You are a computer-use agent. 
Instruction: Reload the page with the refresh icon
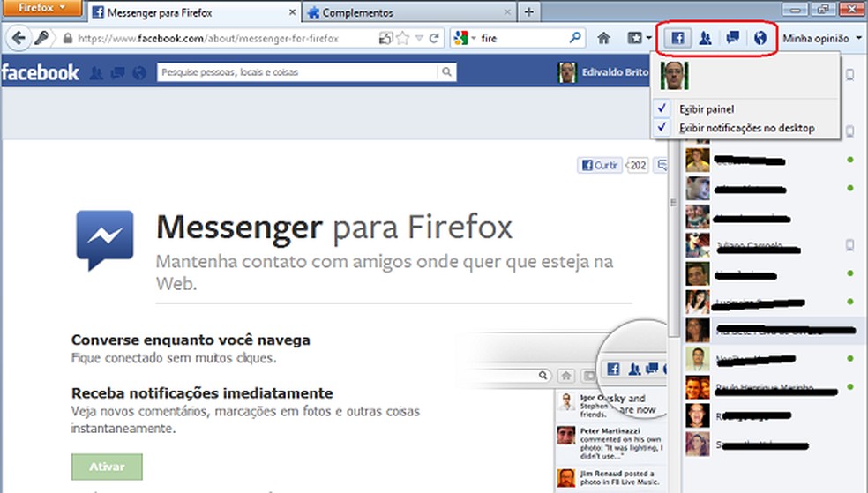coord(434,38)
